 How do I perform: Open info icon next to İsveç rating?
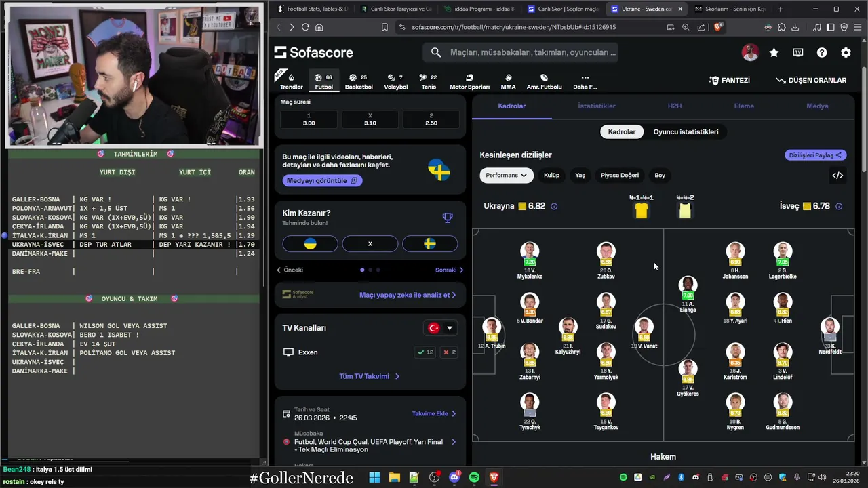point(839,206)
